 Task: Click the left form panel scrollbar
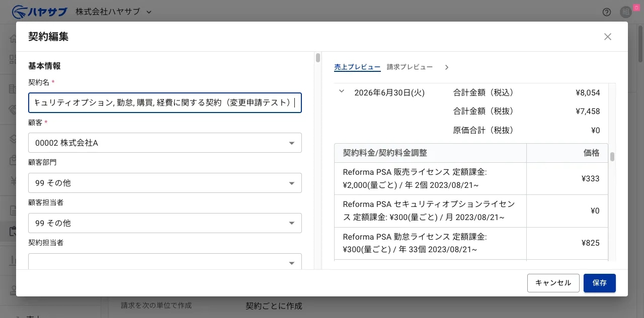point(318,58)
